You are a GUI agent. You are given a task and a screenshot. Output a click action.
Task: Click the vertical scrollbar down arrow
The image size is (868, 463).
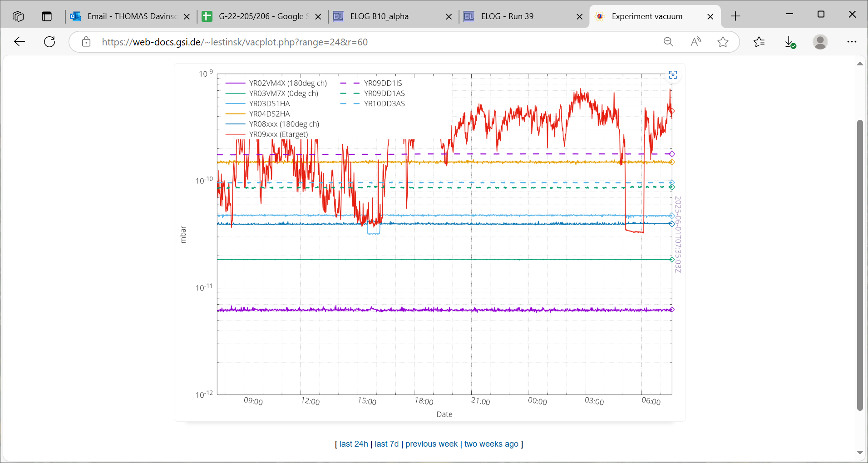[860, 452]
